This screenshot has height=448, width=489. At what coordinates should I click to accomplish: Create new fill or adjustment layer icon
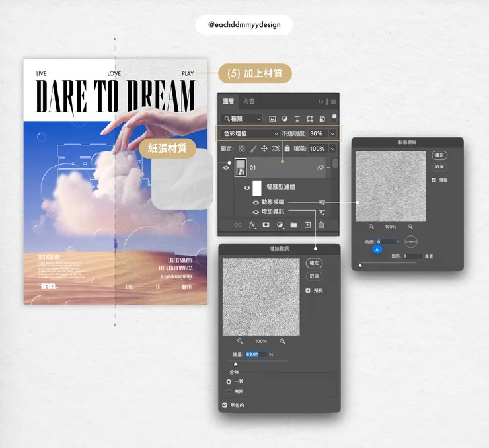click(280, 225)
